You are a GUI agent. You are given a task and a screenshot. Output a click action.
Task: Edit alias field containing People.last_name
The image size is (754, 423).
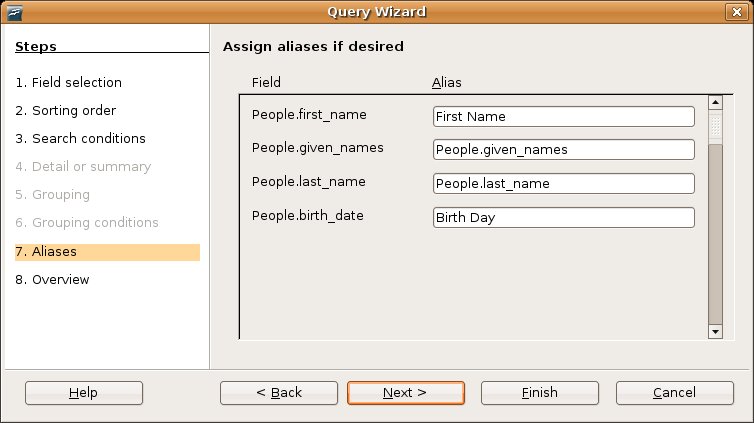click(x=564, y=184)
